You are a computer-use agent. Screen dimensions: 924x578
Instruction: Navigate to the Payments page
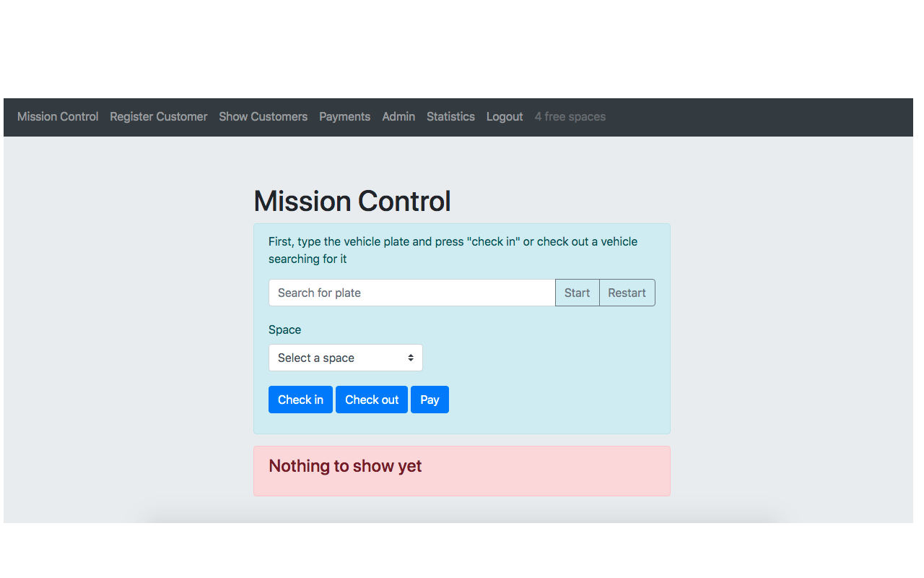344,116
